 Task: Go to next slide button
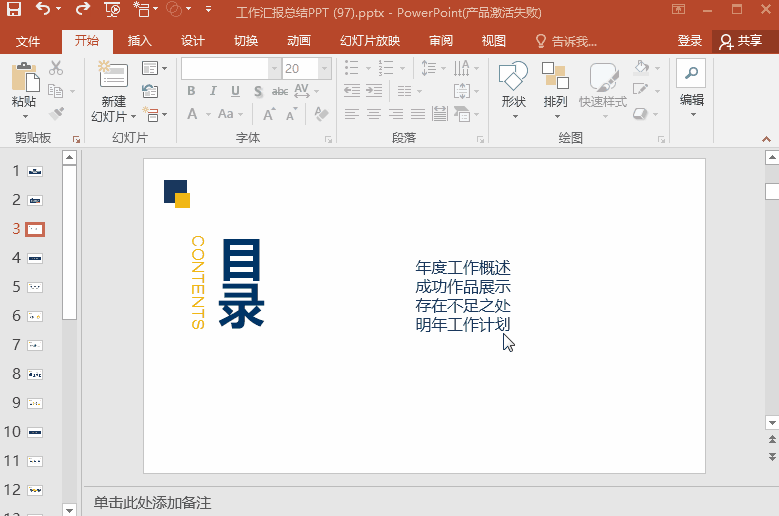[772, 456]
